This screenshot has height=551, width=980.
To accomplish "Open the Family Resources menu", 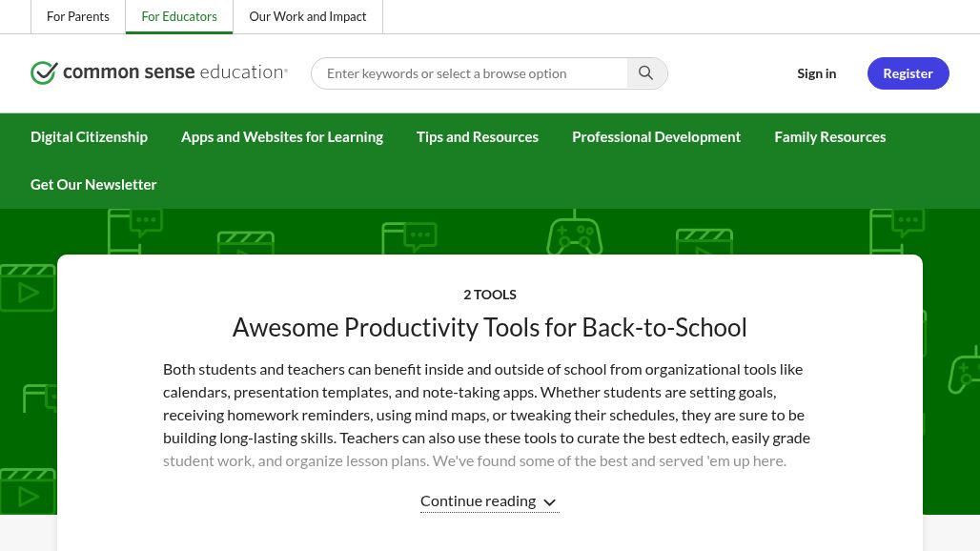I will (x=830, y=137).
